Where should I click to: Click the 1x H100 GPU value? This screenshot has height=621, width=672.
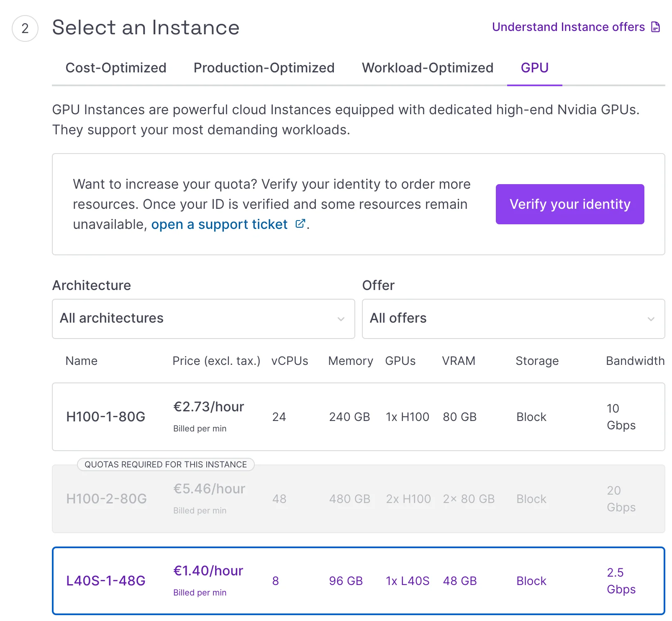pos(408,417)
